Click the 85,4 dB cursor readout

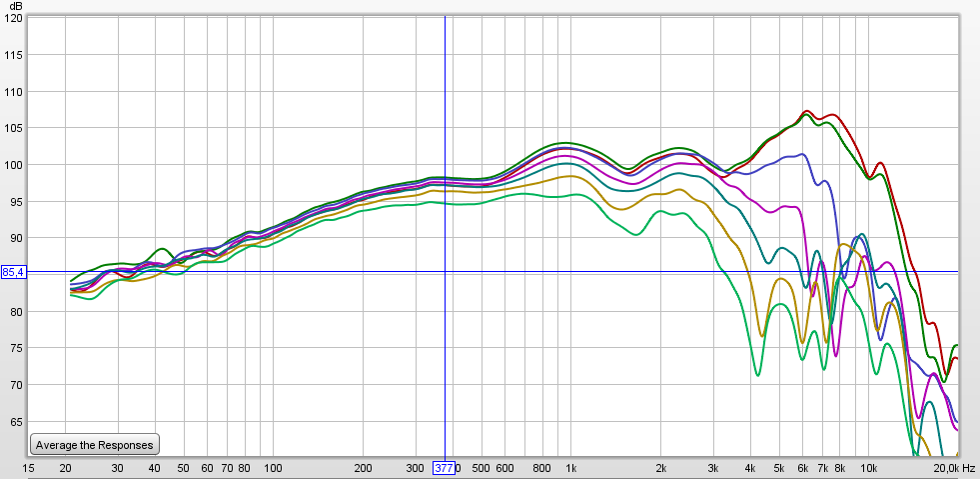(13, 272)
